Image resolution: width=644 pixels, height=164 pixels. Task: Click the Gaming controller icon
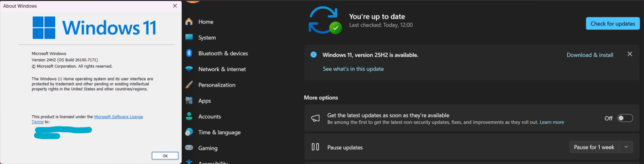point(189,148)
